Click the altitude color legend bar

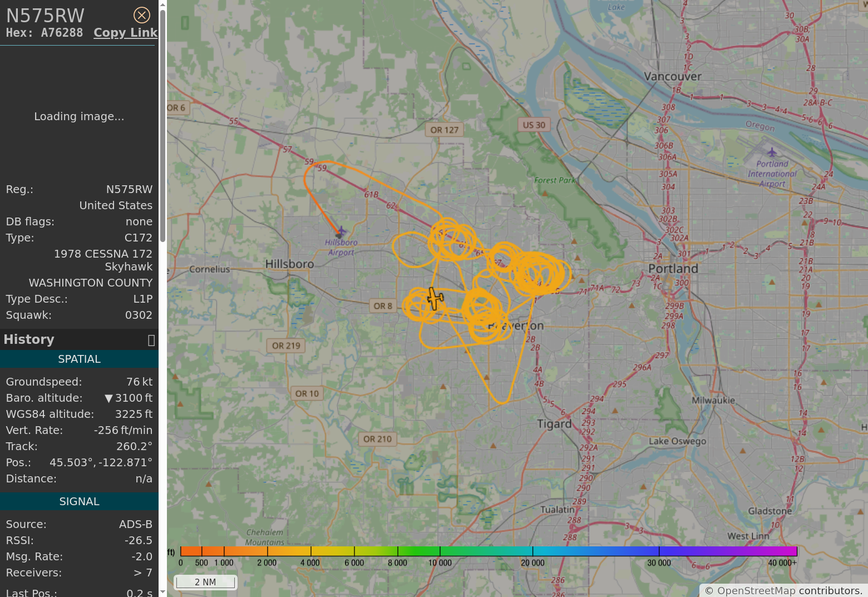(x=489, y=551)
